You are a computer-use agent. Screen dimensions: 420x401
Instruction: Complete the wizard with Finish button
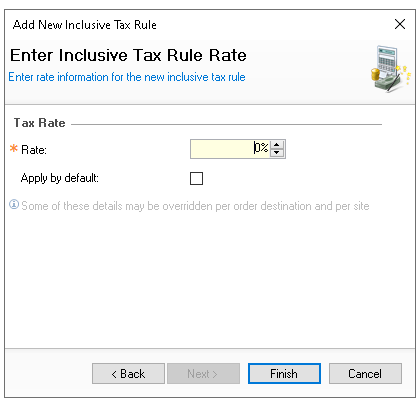[x=284, y=374]
